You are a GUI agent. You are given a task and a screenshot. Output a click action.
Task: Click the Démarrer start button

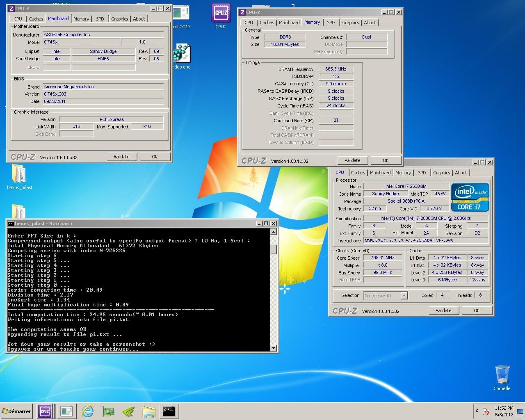coord(17,411)
